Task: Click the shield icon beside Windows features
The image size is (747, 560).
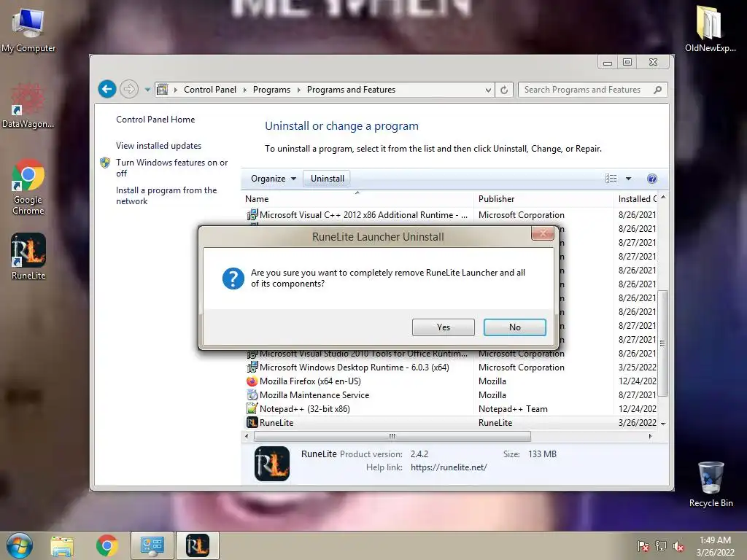Action: [x=105, y=163]
